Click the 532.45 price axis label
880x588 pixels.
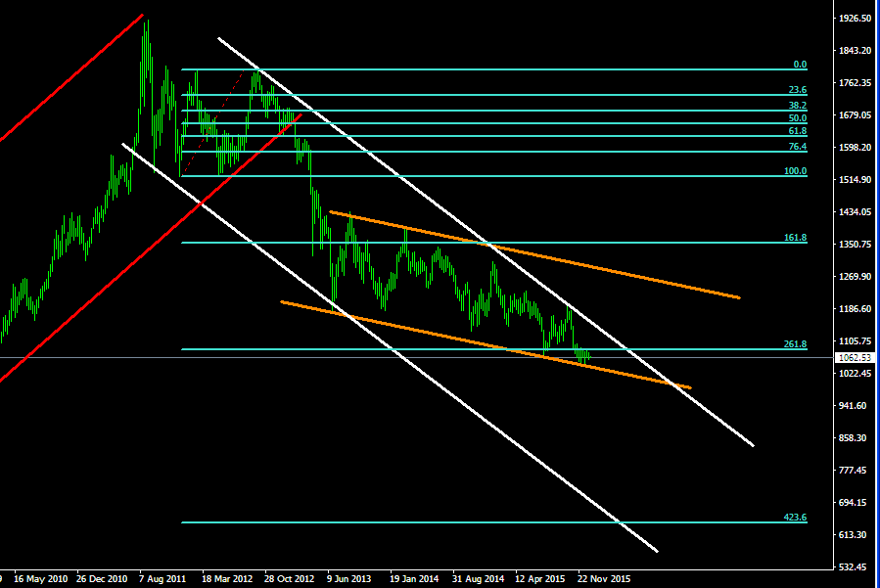[855, 567]
